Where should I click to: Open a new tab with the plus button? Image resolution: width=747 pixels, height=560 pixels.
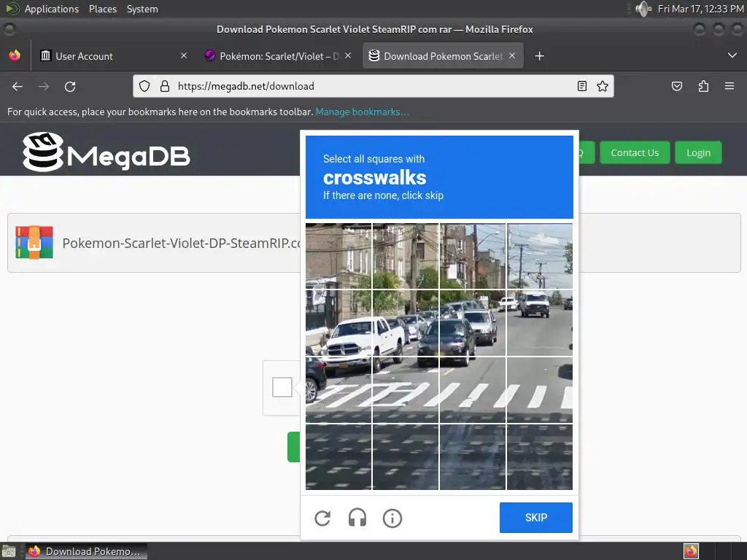[539, 56]
